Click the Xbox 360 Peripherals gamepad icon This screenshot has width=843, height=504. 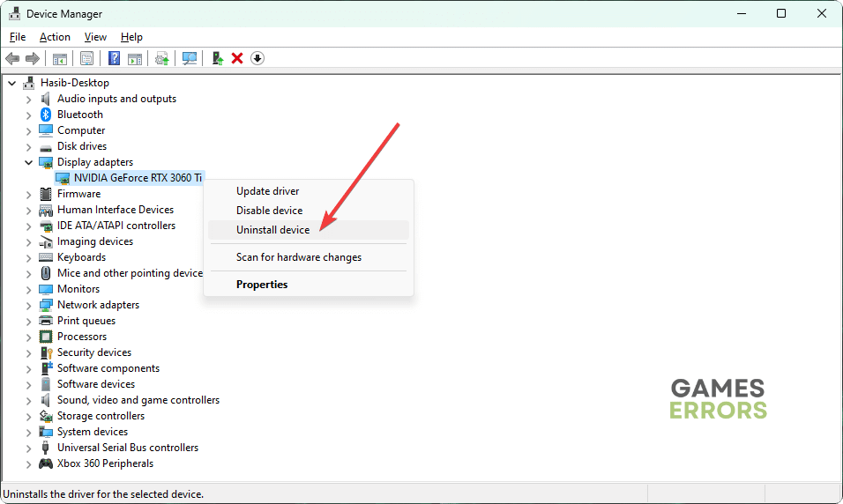click(46, 463)
